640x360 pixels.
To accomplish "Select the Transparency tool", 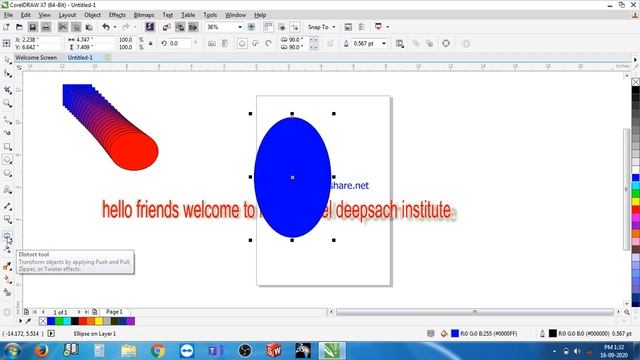I will coord(7,249).
